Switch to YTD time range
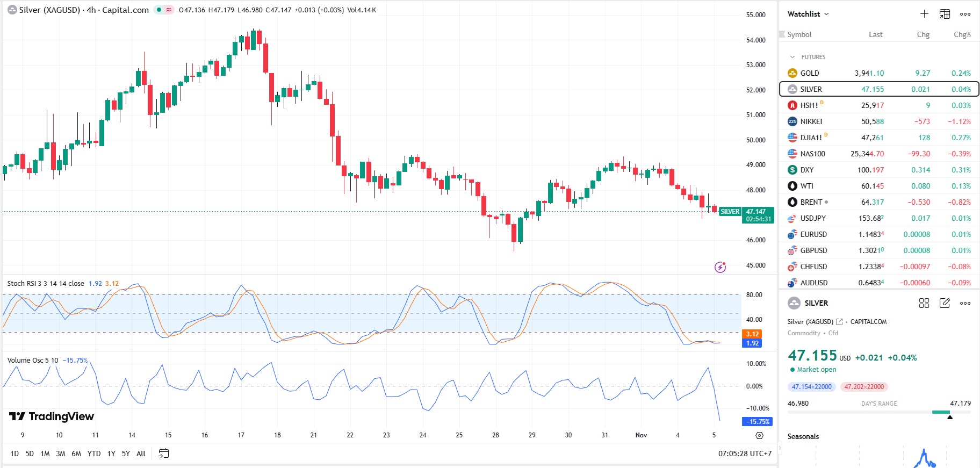Viewport: 980px width, 468px height. [94, 453]
